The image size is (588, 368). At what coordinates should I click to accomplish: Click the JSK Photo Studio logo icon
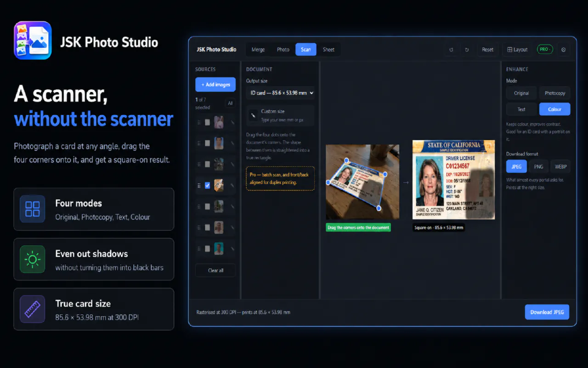[33, 40]
